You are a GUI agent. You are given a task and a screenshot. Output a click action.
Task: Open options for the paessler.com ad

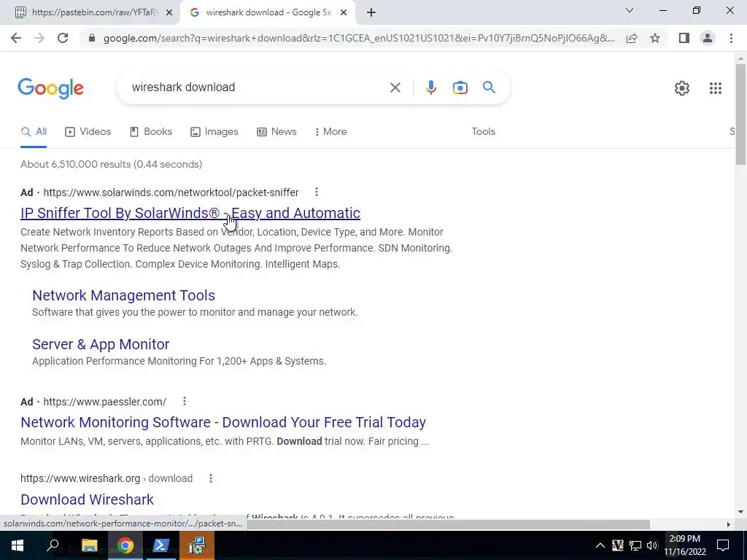pos(185,402)
